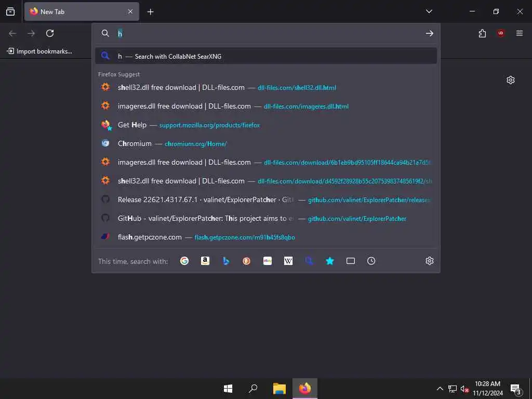
Task: Click the Go arrow in address bar
Action: tap(430, 33)
